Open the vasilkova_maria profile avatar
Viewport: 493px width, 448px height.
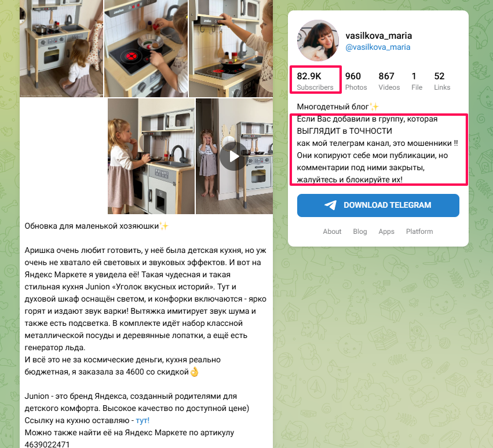click(x=318, y=40)
